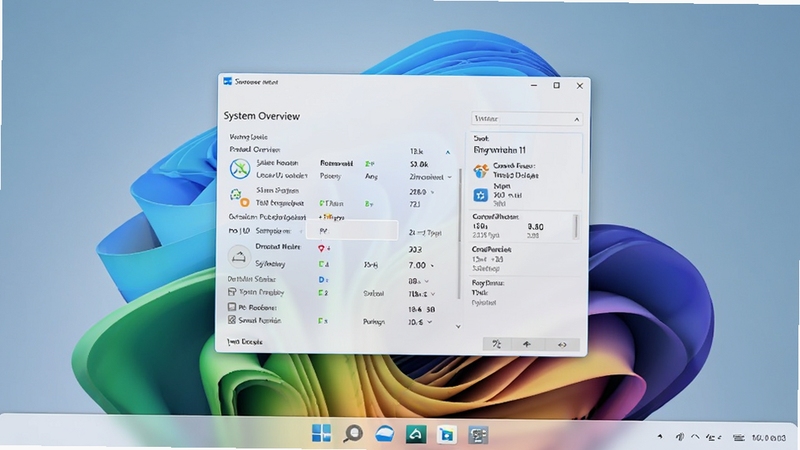Click the back-arrow button at bottom right
The width and height of the screenshot is (800, 450).
562,344
